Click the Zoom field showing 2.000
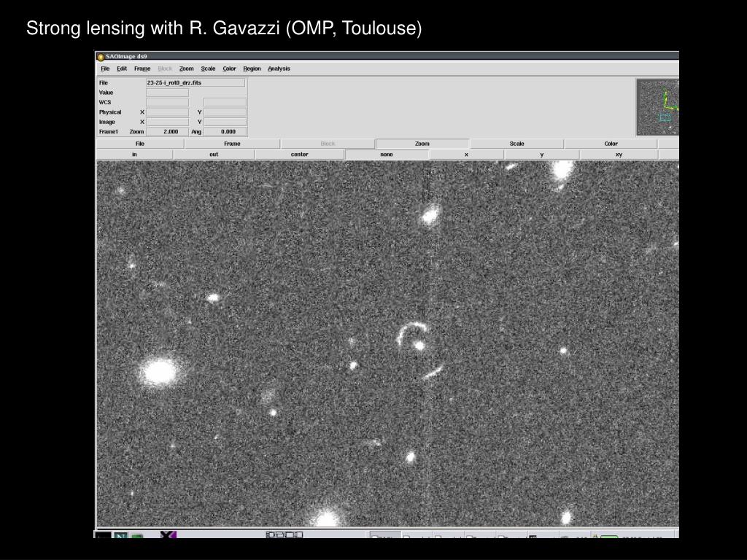This screenshot has height=560, width=747. coord(167,131)
